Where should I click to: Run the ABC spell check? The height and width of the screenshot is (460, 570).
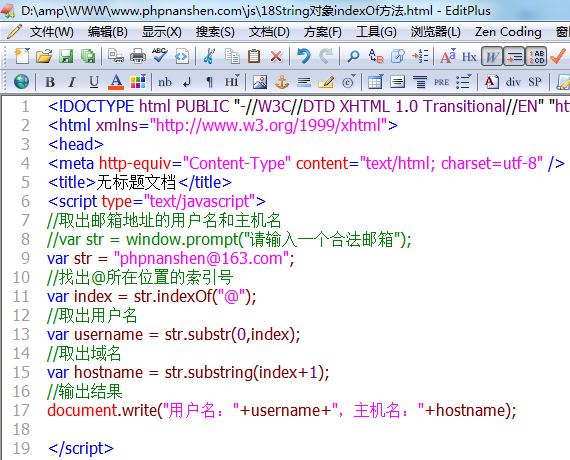pyautogui.click(x=160, y=56)
